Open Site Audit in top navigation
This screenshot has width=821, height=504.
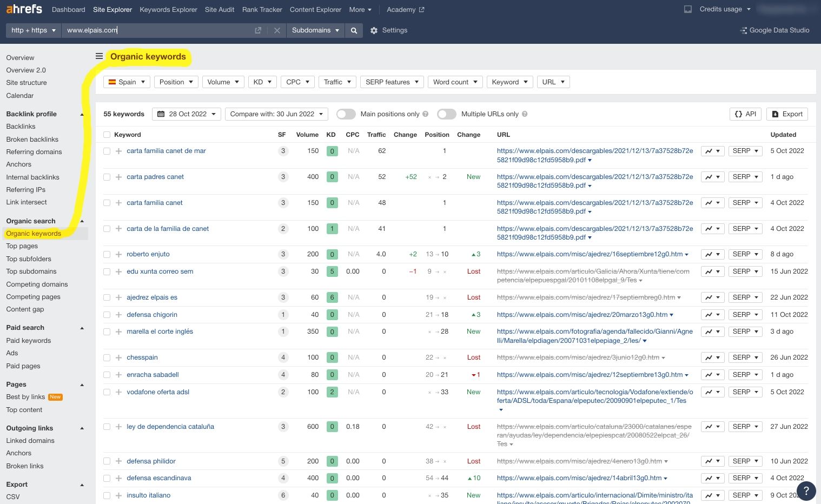point(220,10)
